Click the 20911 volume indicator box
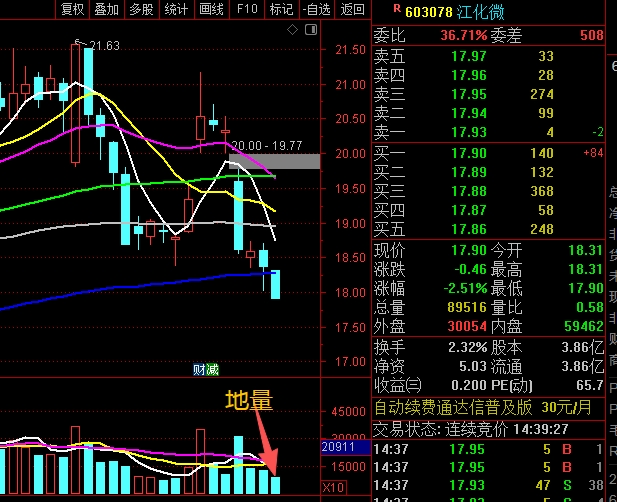 click(345, 447)
